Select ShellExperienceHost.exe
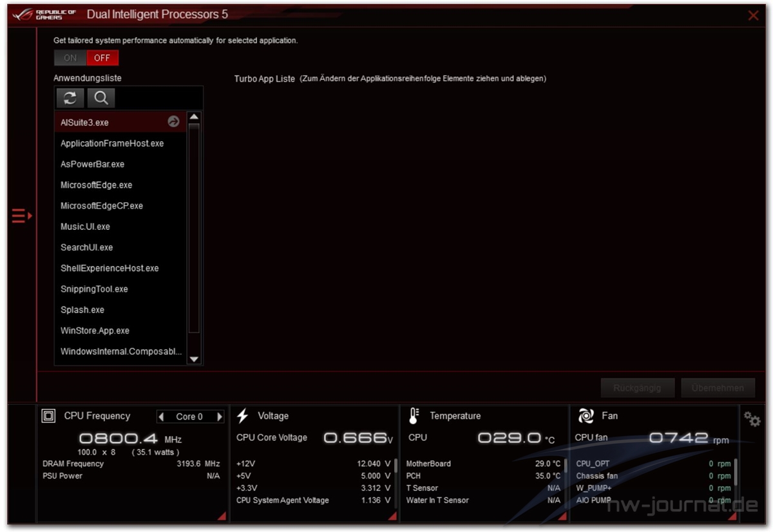Screen dimensions: 773x532 [120, 268]
